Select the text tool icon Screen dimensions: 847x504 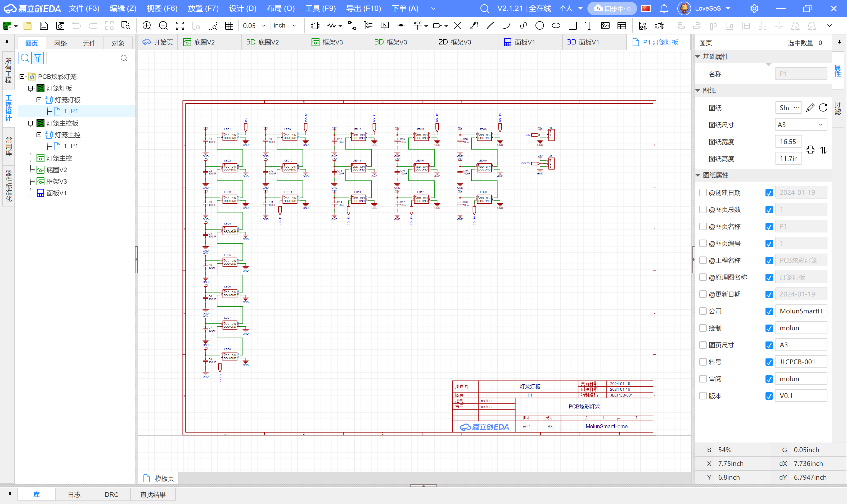(589, 25)
